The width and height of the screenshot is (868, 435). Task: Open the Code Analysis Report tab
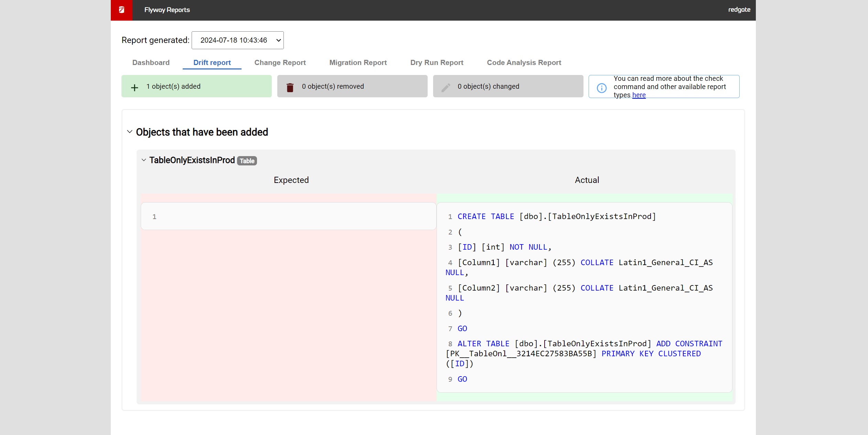(x=524, y=63)
